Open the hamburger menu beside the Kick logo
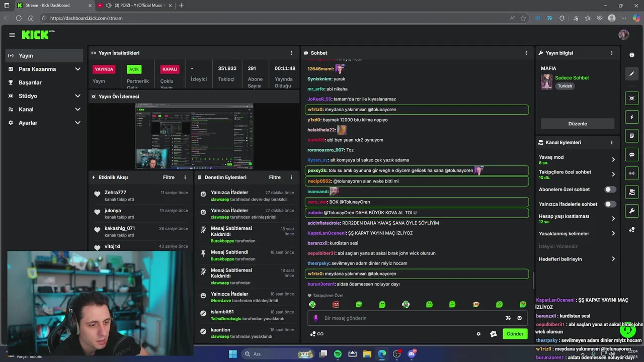The width and height of the screenshot is (644, 362). point(12,35)
